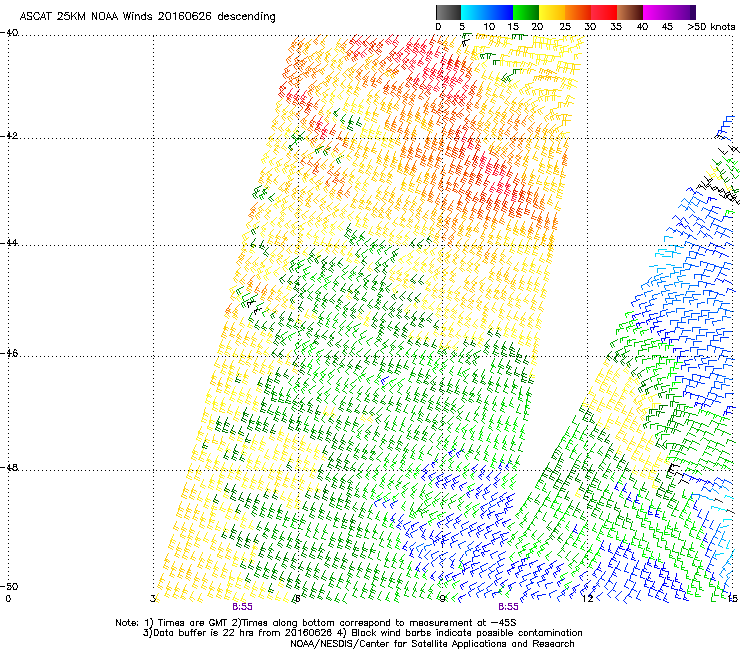Click the title 'ASCAT 25KM NOAA Winds 20160626 descending'
Image resolution: width=740 pixels, height=650 pixels.
coord(147,17)
